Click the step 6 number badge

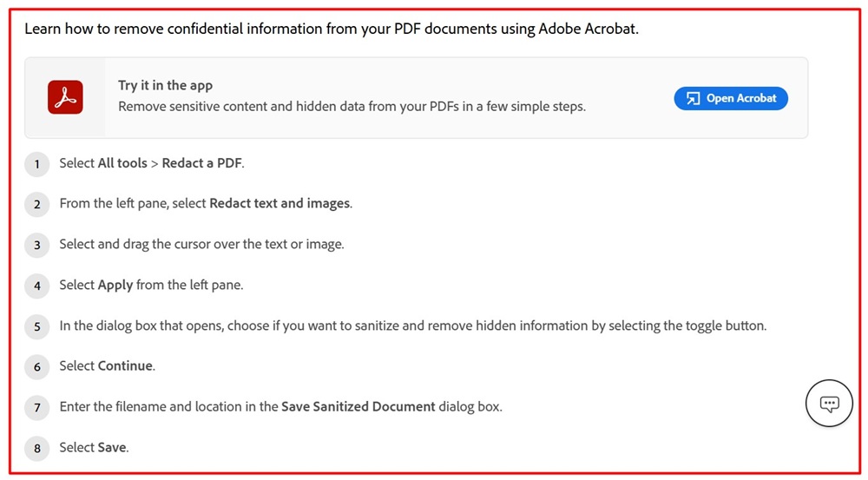(x=36, y=366)
